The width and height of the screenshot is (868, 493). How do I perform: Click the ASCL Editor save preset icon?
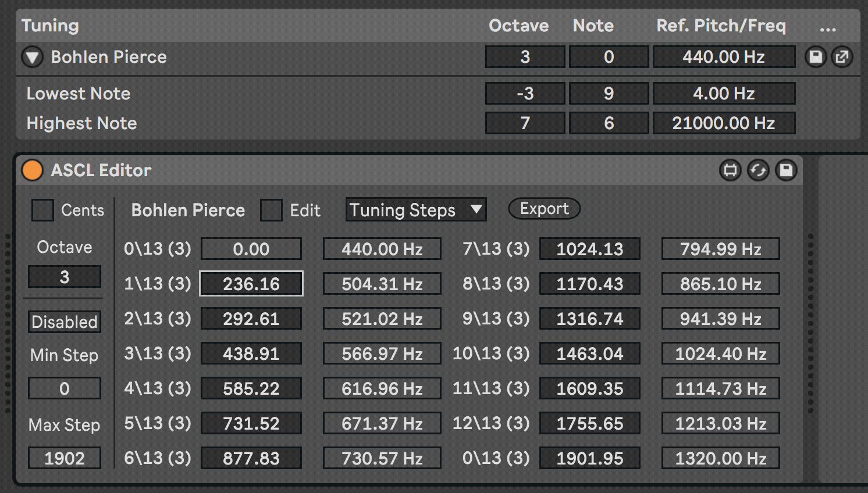[x=786, y=170]
